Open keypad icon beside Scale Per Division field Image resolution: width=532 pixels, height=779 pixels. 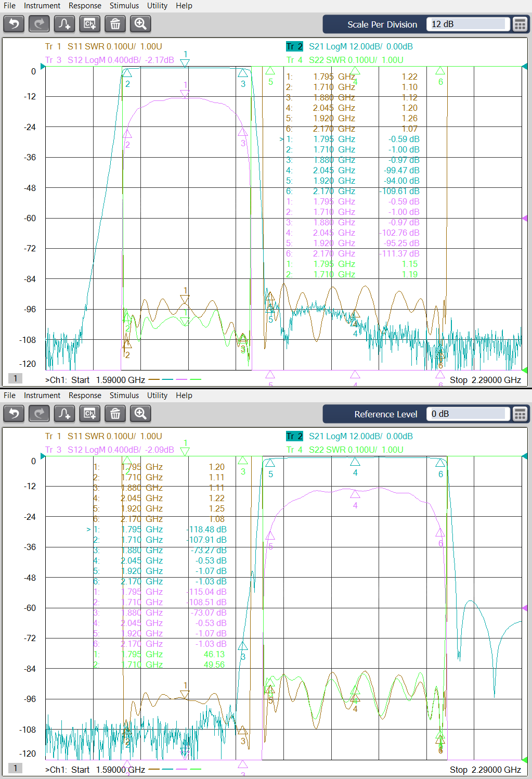[x=520, y=24]
